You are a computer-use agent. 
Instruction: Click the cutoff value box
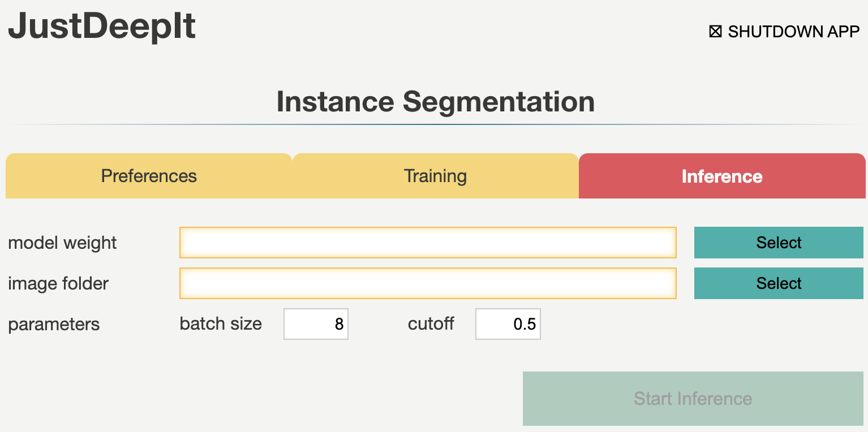point(508,324)
